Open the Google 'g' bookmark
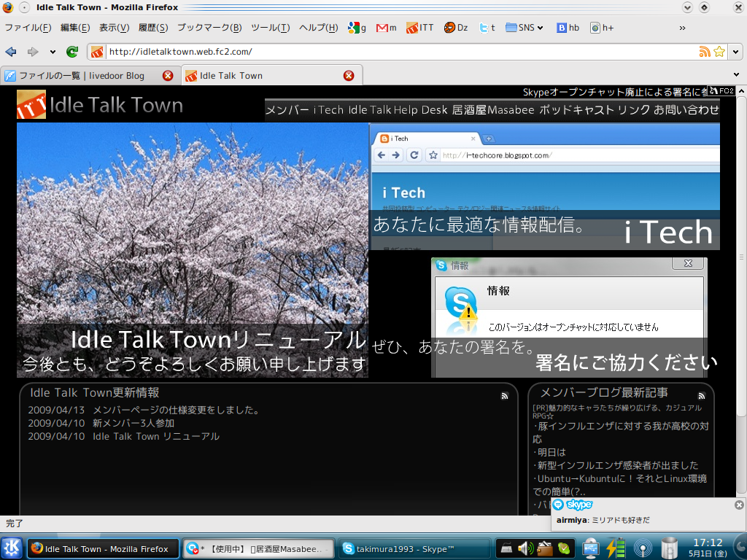747x560 pixels. click(x=357, y=28)
